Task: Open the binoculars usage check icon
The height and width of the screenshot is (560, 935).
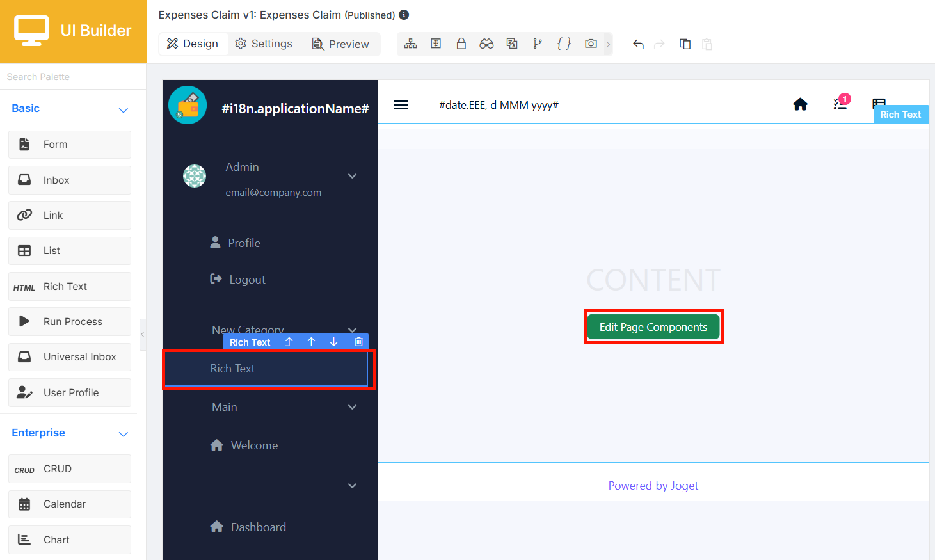Action: pyautogui.click(x=486, y=44)
